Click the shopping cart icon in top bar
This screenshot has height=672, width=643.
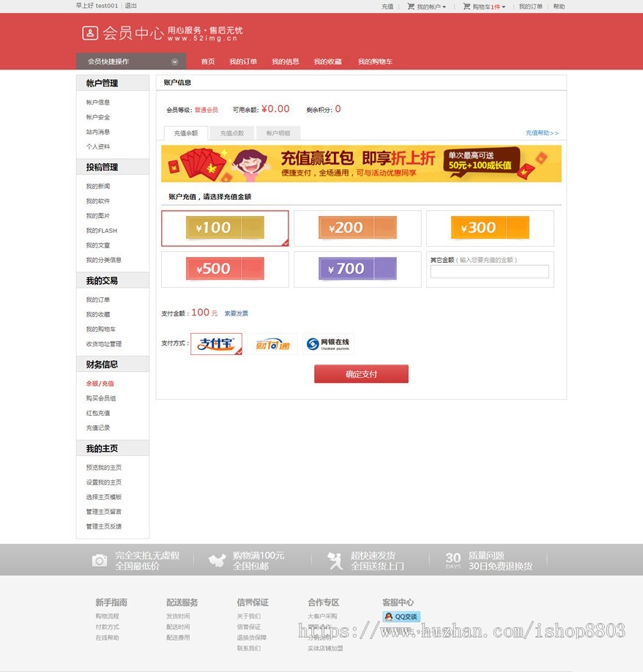click(x=467, y=6)
